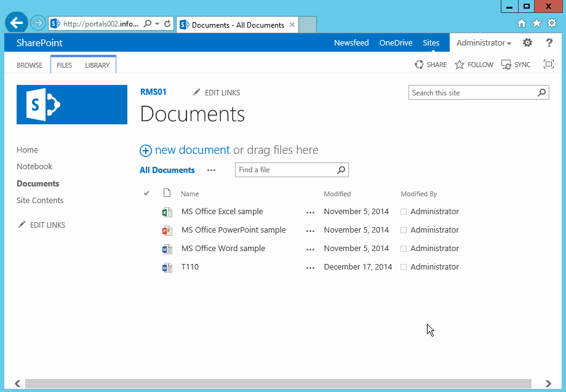Screen dimensions: 566x392
Task: Click the browser forward arrow button
Action: point(38,23)
